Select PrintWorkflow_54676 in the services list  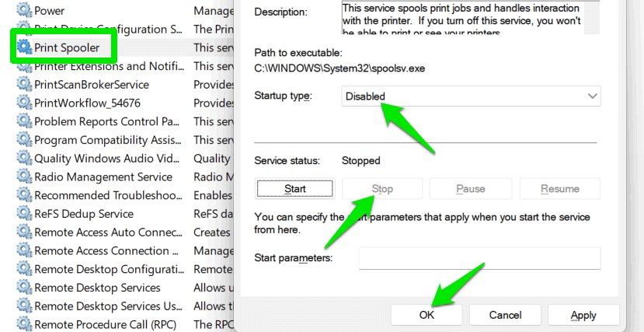(x=88, y=103)
